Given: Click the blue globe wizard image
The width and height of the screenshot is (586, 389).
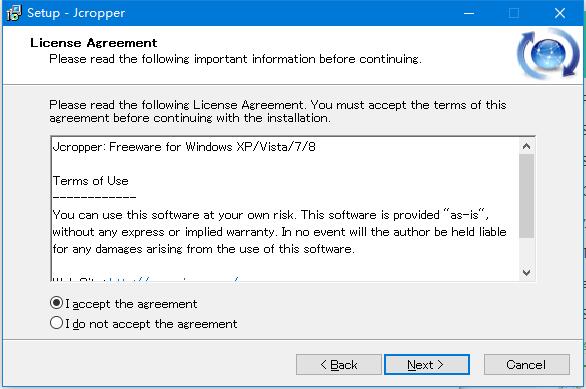Looking at the screenshot, I should [548, 55].
